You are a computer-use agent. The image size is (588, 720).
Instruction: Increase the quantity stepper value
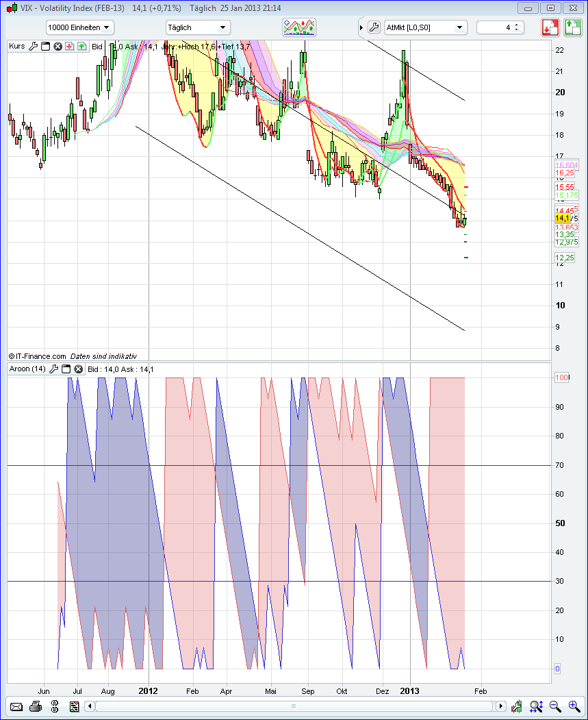click(x=516, y=25)
